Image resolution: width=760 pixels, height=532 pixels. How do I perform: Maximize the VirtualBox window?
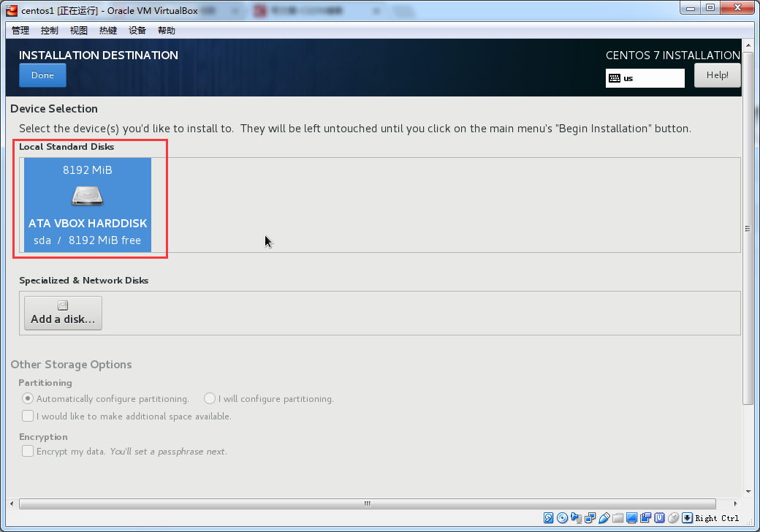point(710,8)
